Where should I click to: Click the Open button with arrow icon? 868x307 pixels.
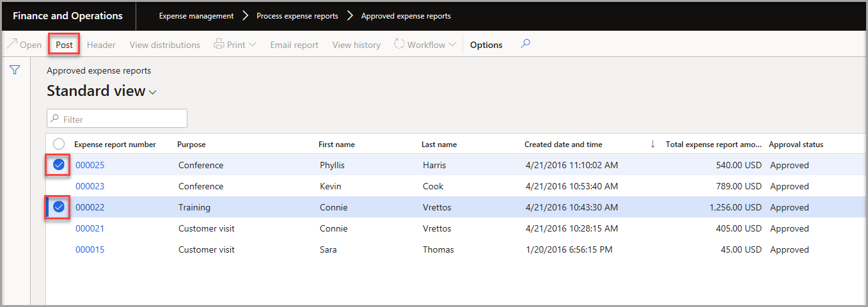[x=24, y=45]
